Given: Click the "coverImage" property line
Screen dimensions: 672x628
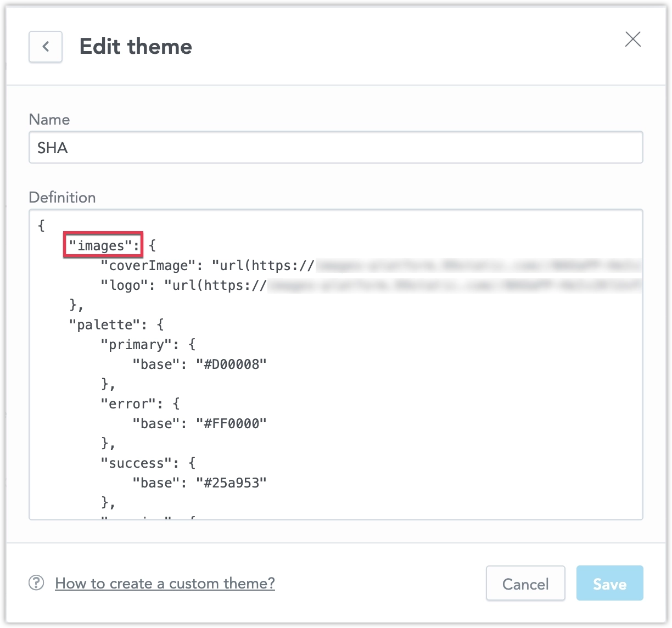Looking at the screenshot, I should pyautogui.click(x=147, y=265).
